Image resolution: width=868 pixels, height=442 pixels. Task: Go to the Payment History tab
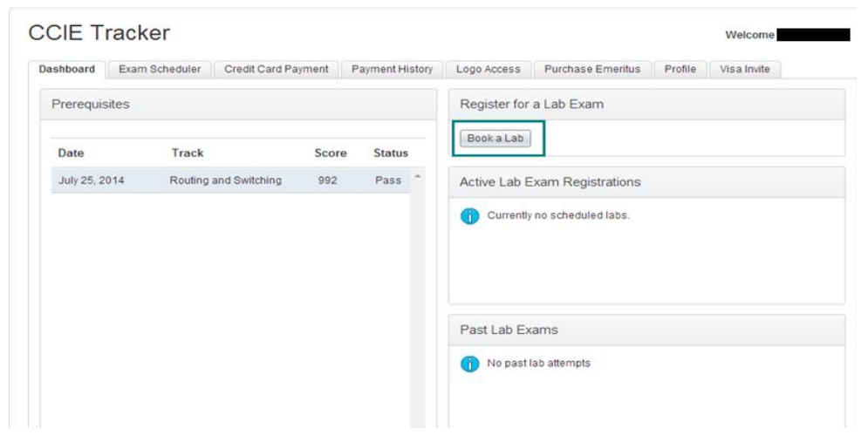point(392,69)
